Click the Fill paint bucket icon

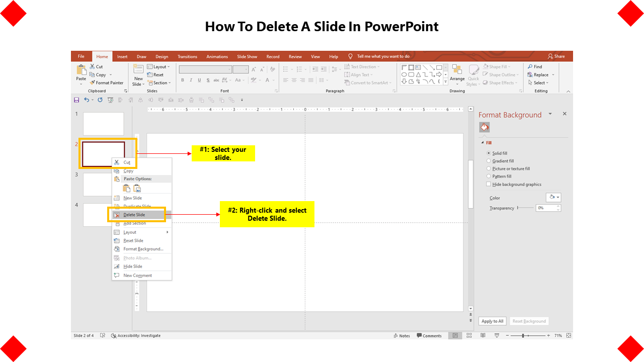pyautogui.click(x=484, y=128)
